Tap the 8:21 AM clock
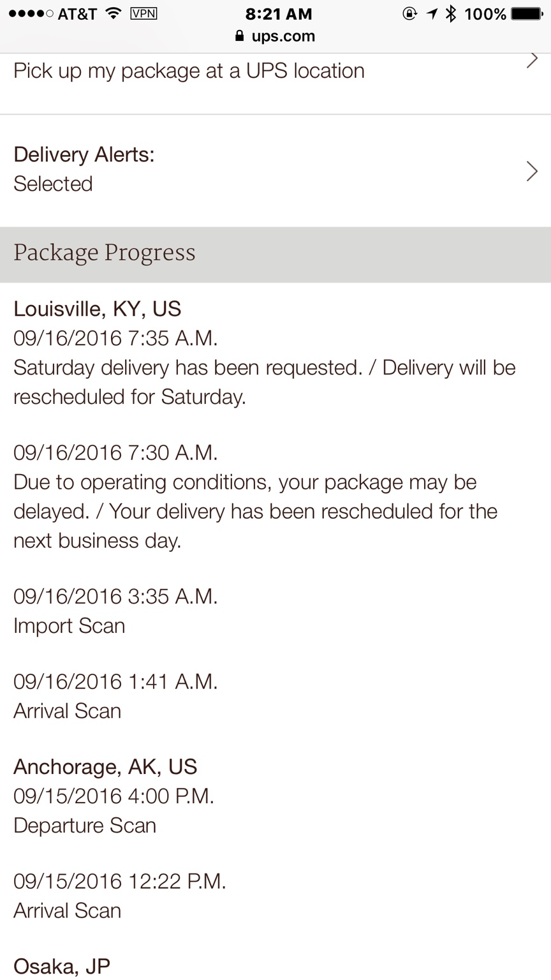Viewport: 551px width, 980px height. [x=279, y=13]
